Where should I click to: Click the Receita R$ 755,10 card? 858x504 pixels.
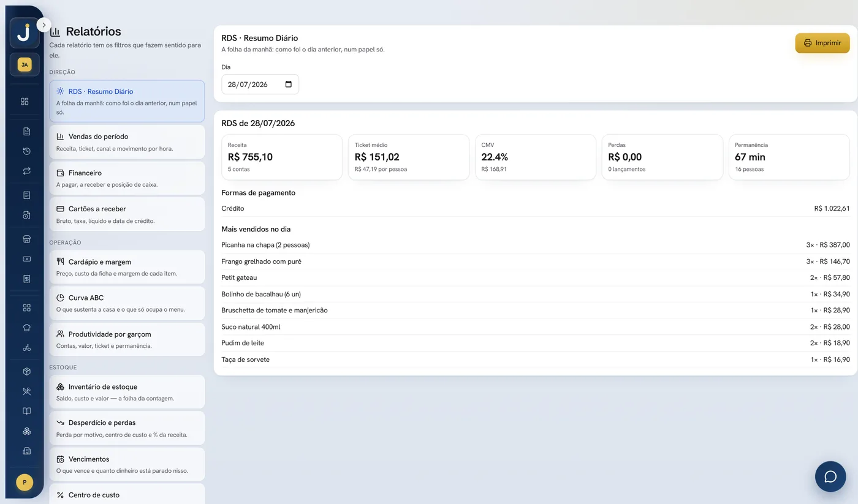coord(282,157)
